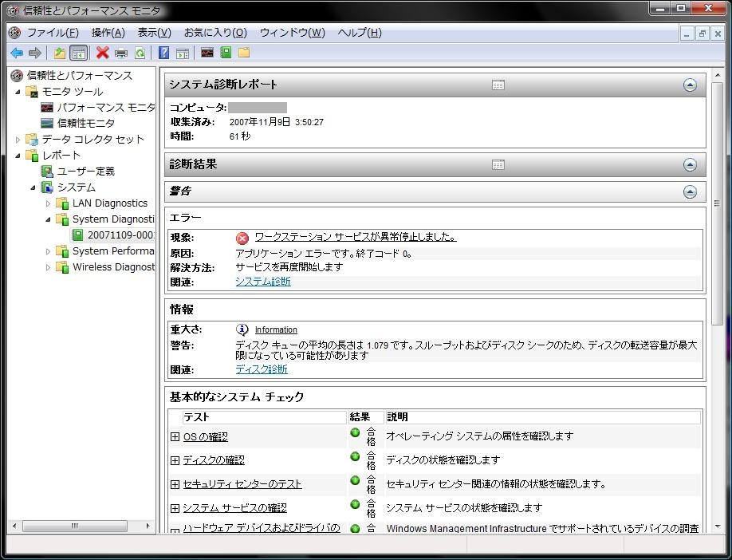Open the 表示(V) menu

154,33
